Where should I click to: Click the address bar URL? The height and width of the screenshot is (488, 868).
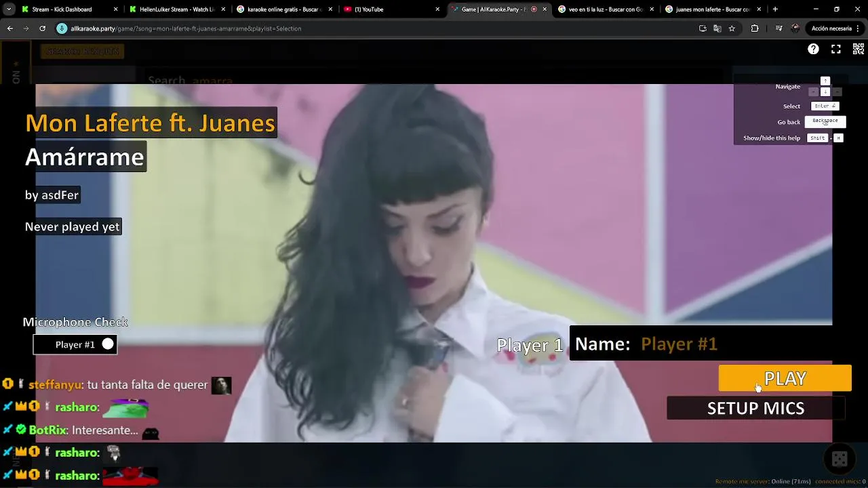[186, 28]
